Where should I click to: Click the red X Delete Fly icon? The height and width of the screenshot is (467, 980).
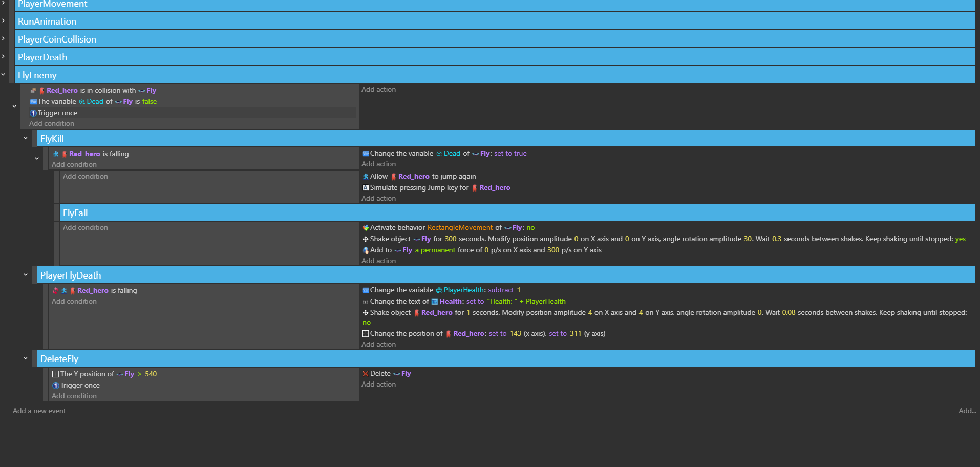[x=366, y=374]
